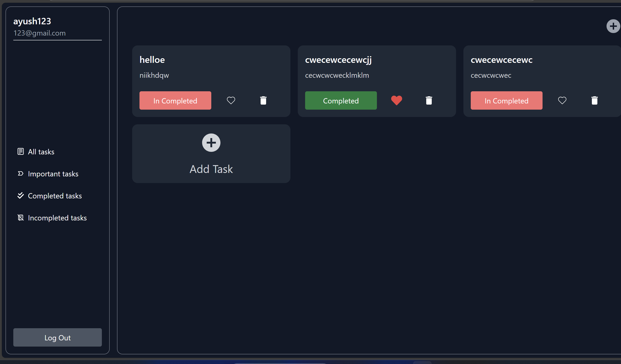Delete the cwecewcecewcjj task via trash icon
The image size is (621, 364).
tap(429, 100)
